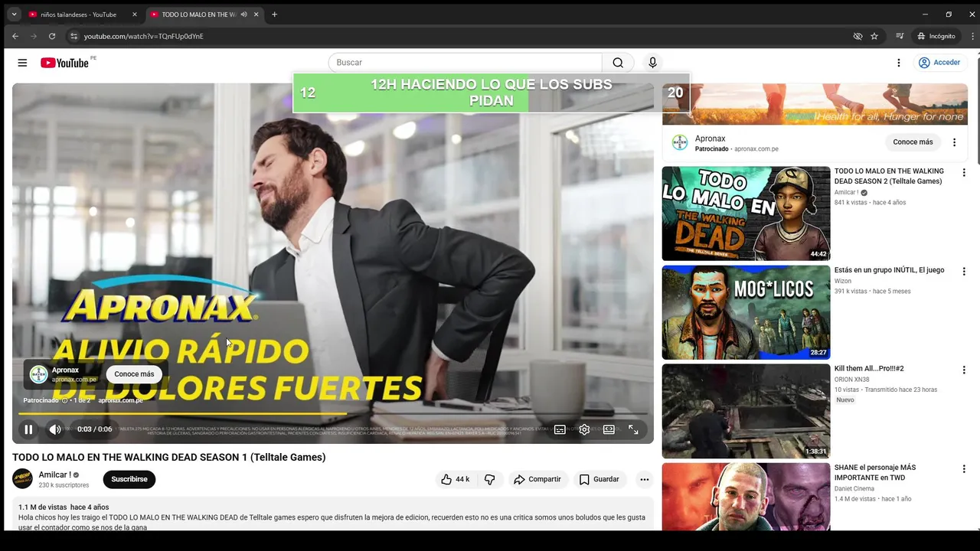The height and width of the screenshot is (551, 980).
Task: Bookmark this page with the star
Action: pos(874,36)
